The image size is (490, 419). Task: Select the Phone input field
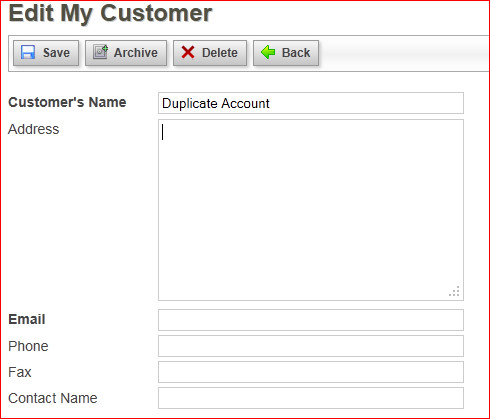[311, 346]
